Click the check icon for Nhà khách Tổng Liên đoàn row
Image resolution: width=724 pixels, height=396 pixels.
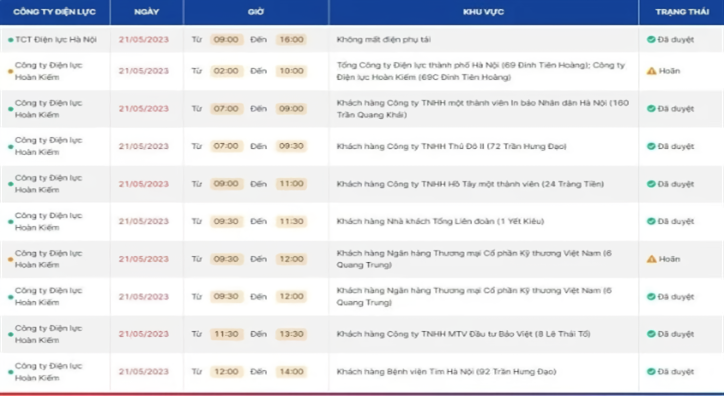coord(651,222)
